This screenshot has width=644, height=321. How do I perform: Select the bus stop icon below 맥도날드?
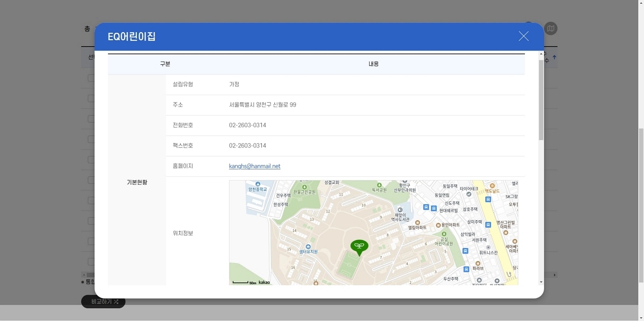click(x=488, y=199)
